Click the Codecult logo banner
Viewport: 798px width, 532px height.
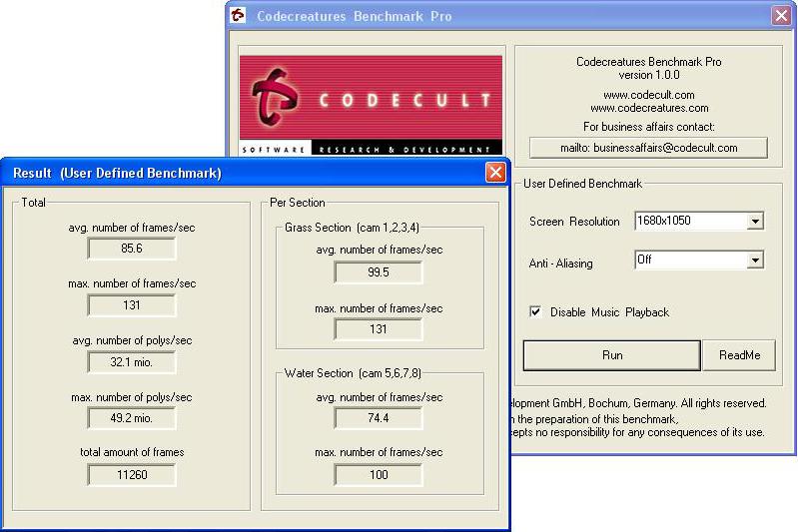(x=371, y=105)
